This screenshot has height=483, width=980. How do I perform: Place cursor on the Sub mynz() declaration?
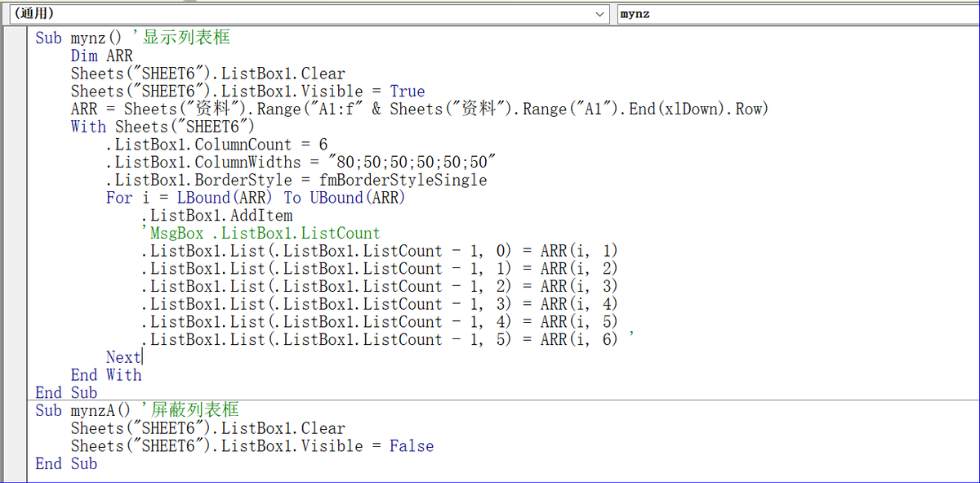pyautogui.click(x=78, y=38)
